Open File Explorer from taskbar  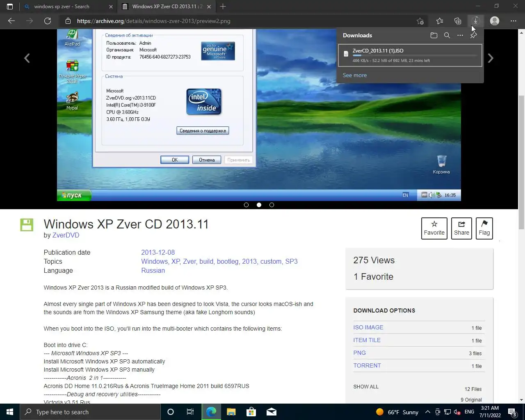[x=231, y=412]
